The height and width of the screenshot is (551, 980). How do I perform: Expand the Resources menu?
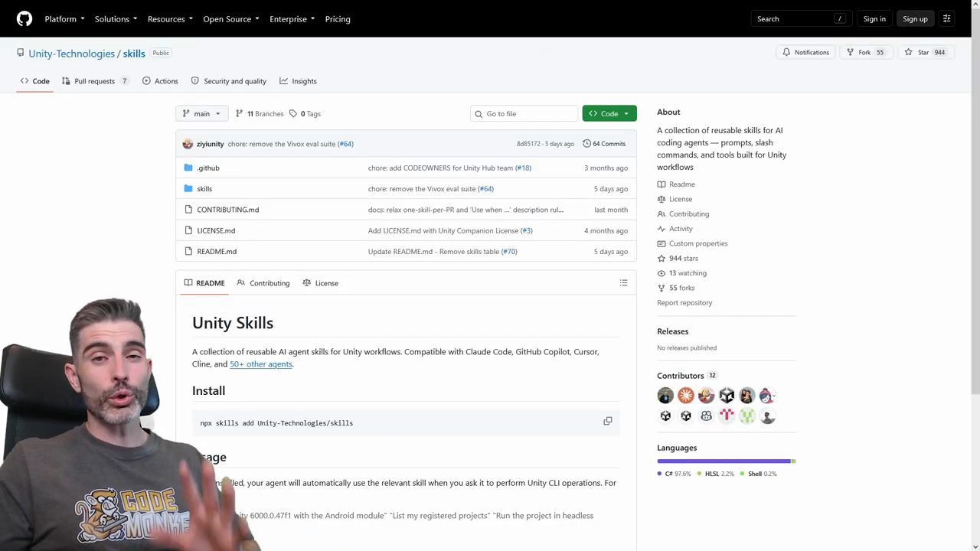click(x=170, y=19)
